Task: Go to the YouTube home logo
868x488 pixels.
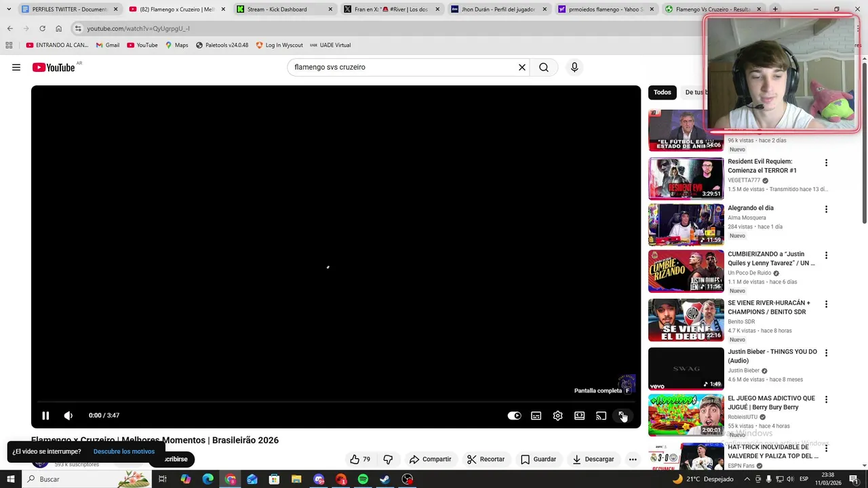Action: coord(54,67)
